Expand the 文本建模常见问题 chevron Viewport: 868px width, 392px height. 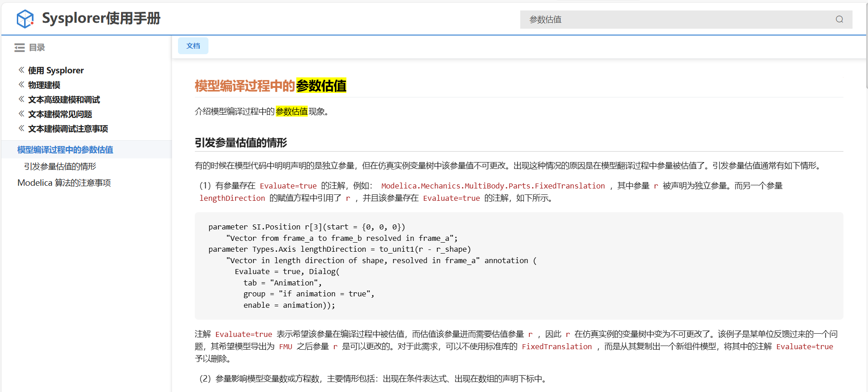pyautogui.click(x=21, y=114)
